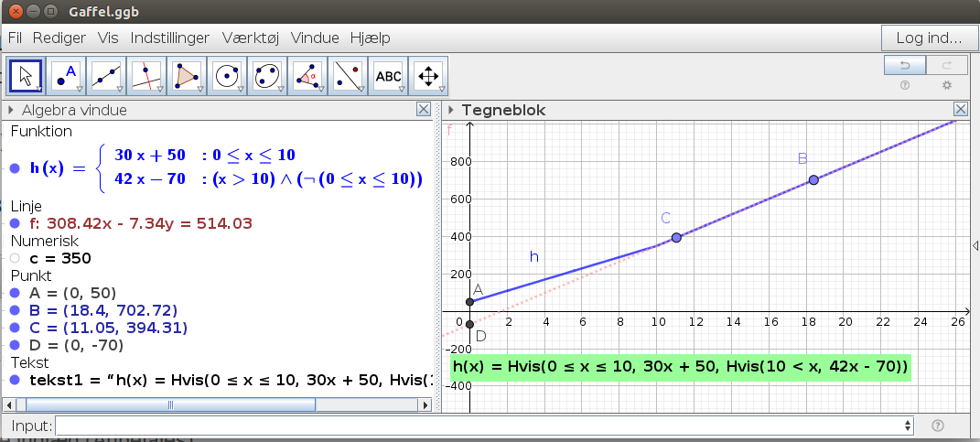Click the algebra panel horizontal scrollbar thumb
Screen dimensions: 980x442
170,405
